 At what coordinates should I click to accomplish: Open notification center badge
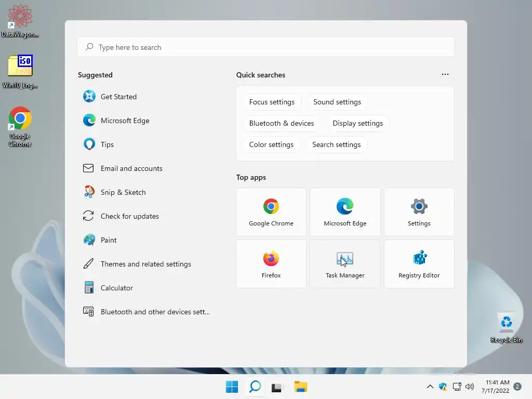tap(517, 387)
